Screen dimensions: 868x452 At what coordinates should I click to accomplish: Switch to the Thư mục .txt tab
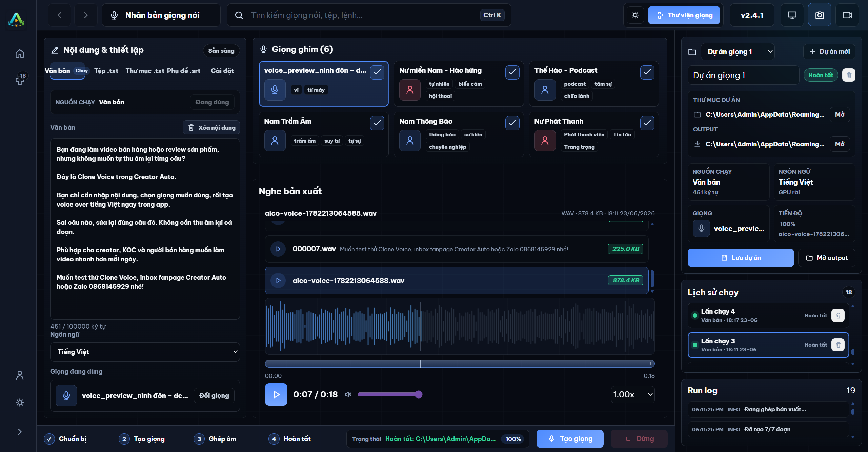pos(145,71)
